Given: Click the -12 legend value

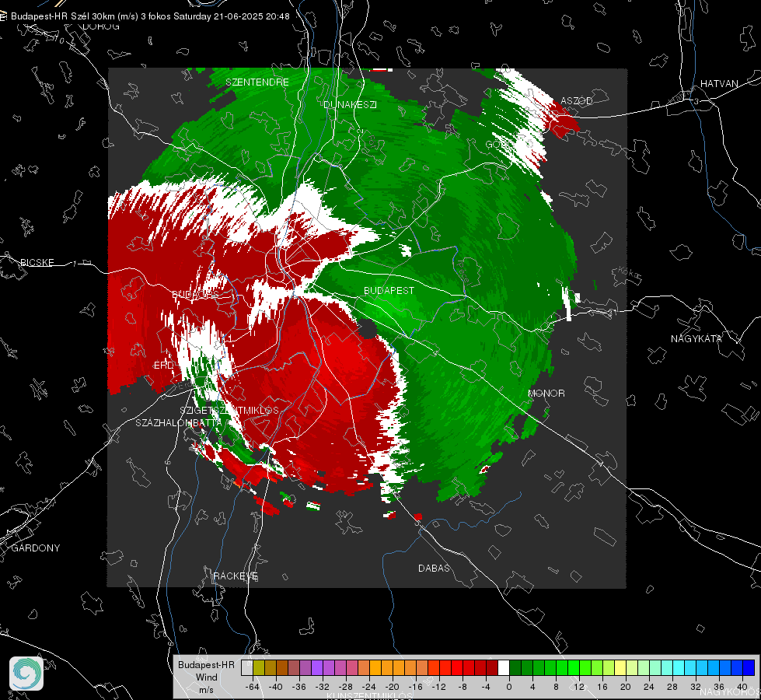Looking at the screenshot, I should point(438,687).
